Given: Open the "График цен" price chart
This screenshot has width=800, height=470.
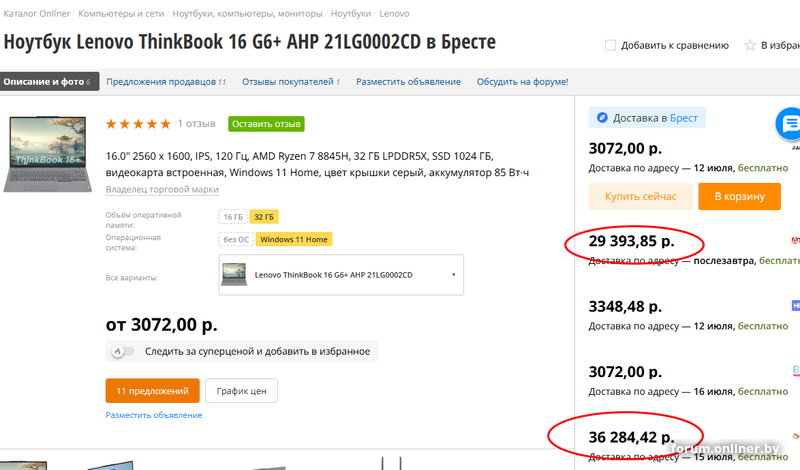Looking at the screenshot, I should pos(243,391).
